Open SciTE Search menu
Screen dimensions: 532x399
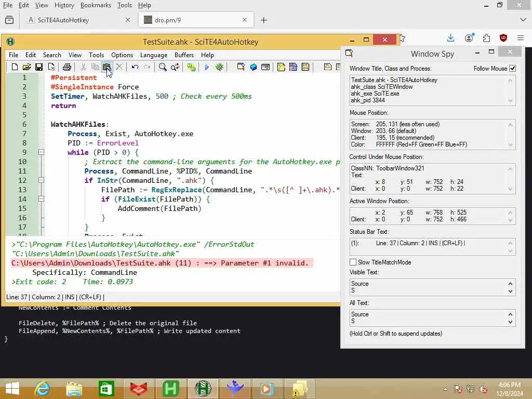click(52, 55)
